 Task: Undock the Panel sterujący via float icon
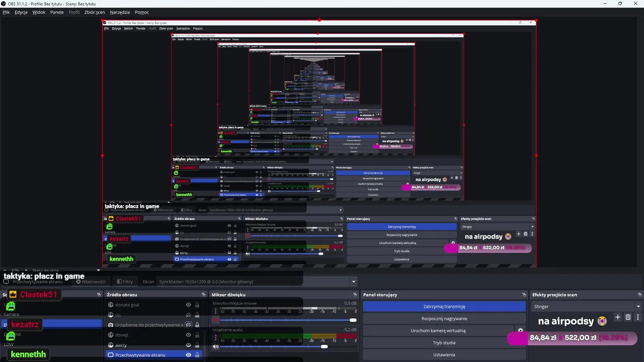[x=524, y=295]
